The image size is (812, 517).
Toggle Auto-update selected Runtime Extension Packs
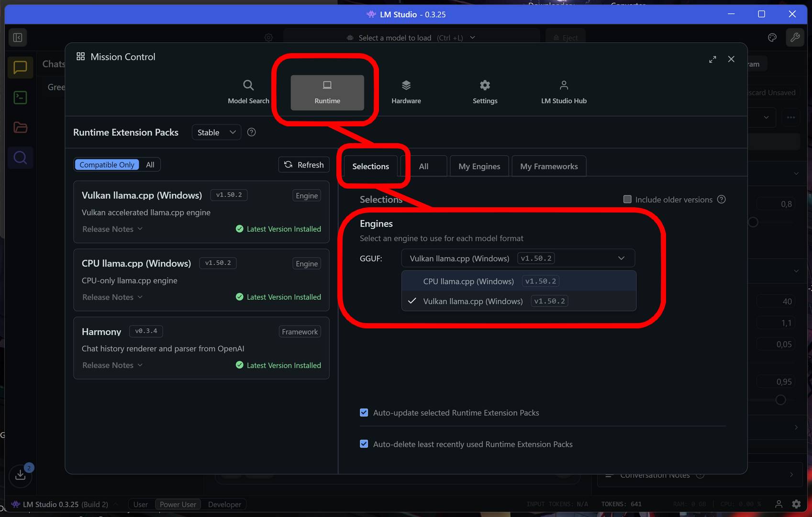click(x=364, y=413)
